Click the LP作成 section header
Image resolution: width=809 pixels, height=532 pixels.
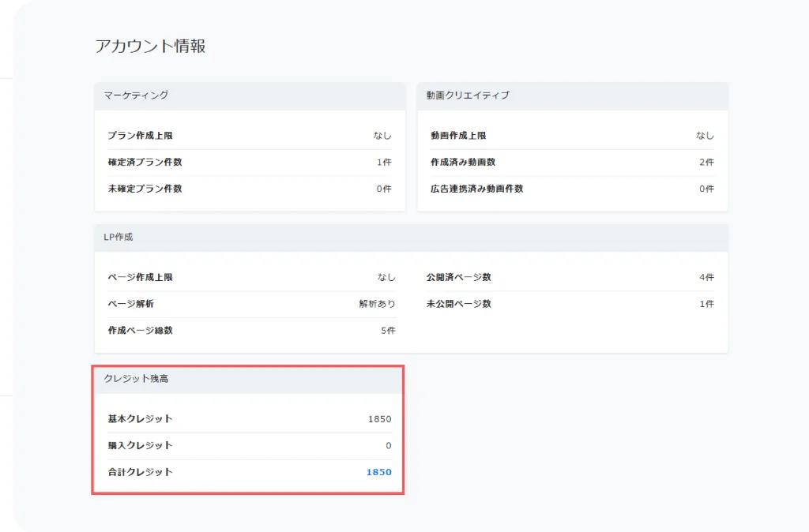[x=119, y=237]
